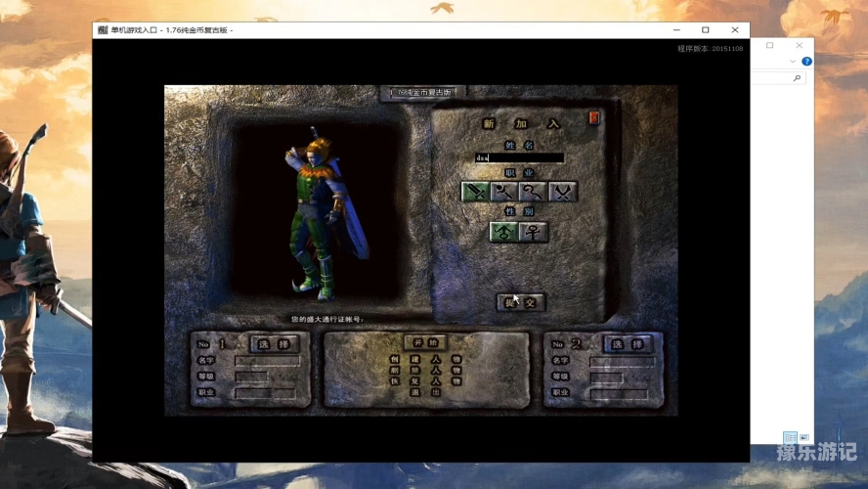This screenshot has height=489, width=868.
Task: Click the 1.76纯金币复古版 banner at top
Action: tap(423, 93)
